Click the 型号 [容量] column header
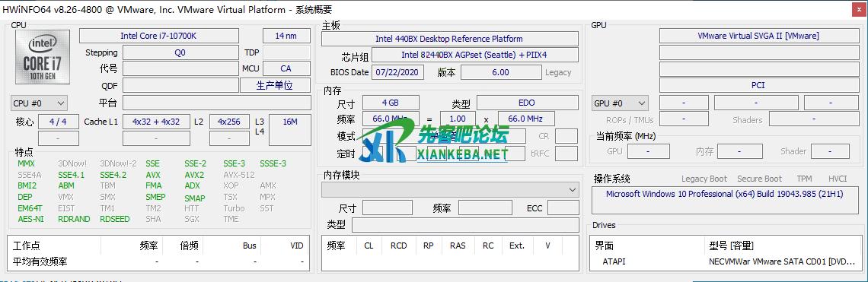 tap(731, 246)
